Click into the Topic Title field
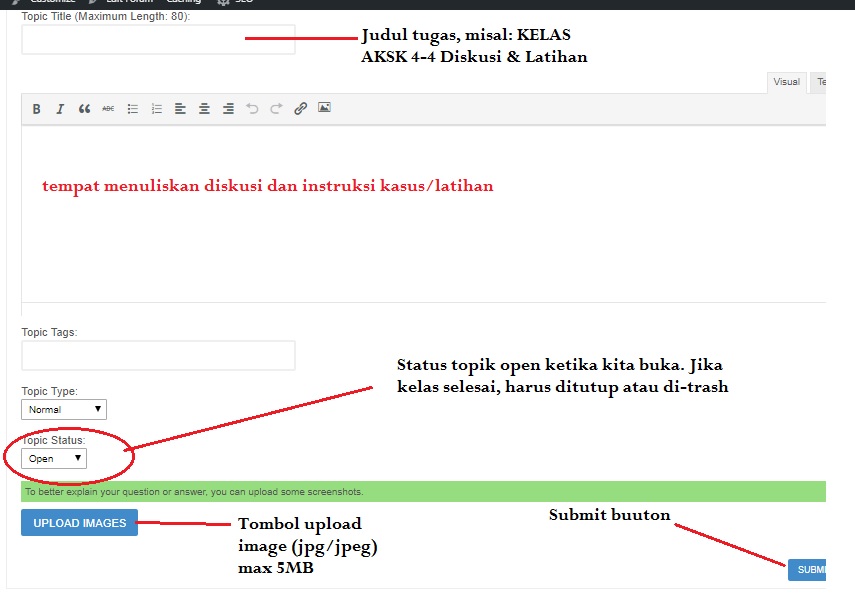This screenshot has height=593, width=855. coord(158,40)
